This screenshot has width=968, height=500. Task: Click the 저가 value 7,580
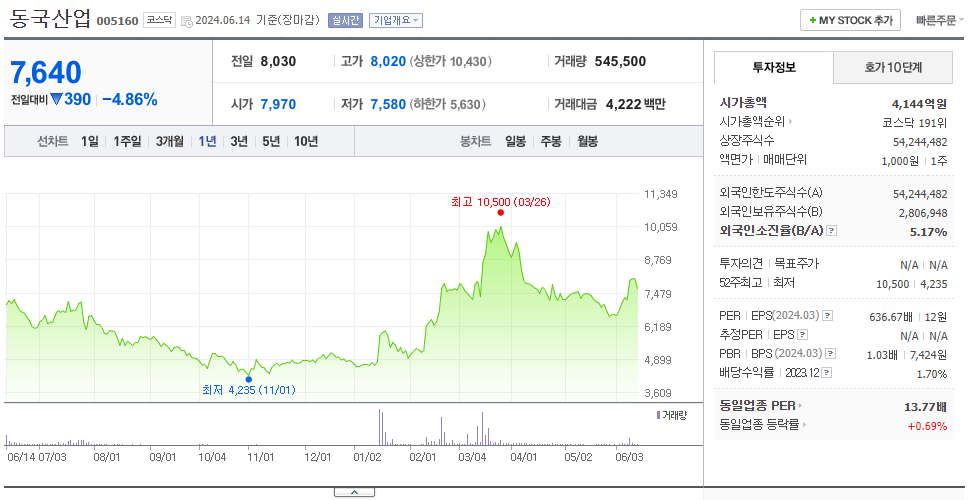388,104
